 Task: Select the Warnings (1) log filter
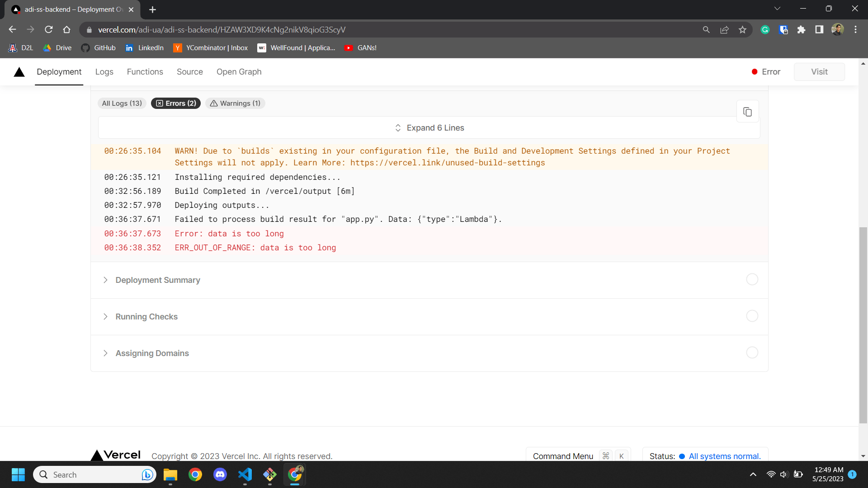point(235,103)
